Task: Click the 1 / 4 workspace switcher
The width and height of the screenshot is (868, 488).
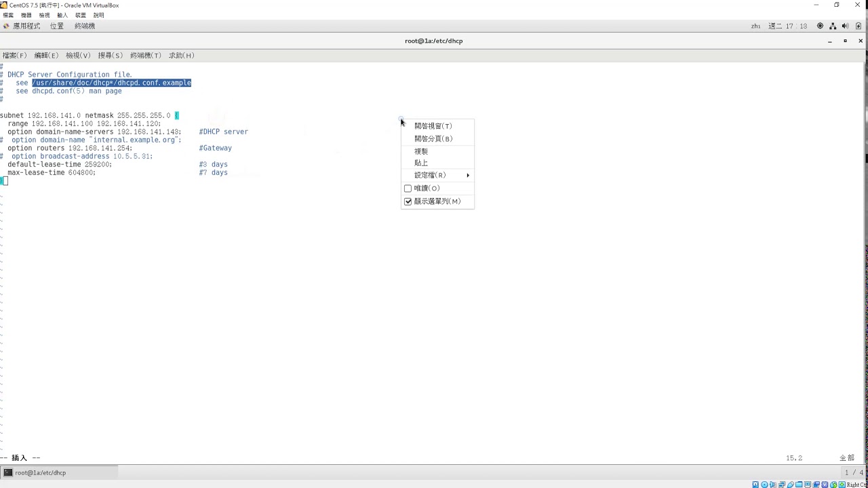Action: (x=854, y=472)
